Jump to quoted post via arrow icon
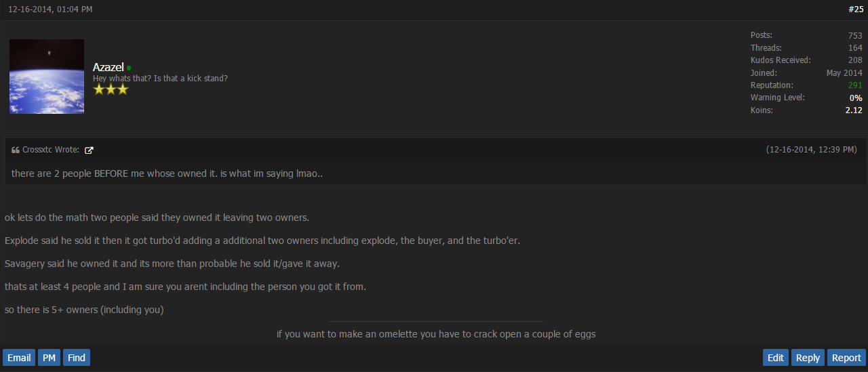868x372 pixels. click(89, 150)
